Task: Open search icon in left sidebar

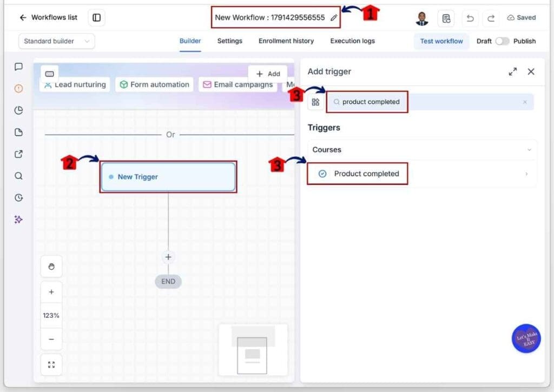Action: pyautogui.click(x=19, y=176)
